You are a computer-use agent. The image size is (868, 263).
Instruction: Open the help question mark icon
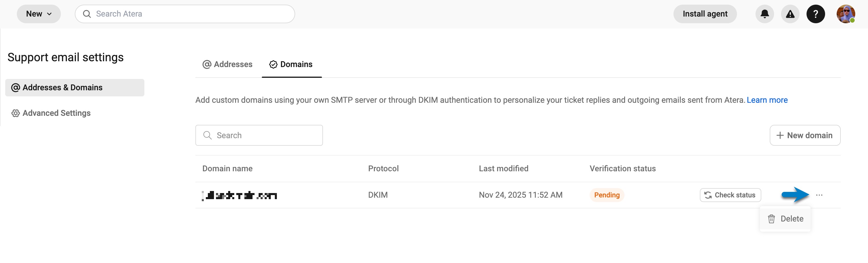pyautogui.click(x=816, y=14)
